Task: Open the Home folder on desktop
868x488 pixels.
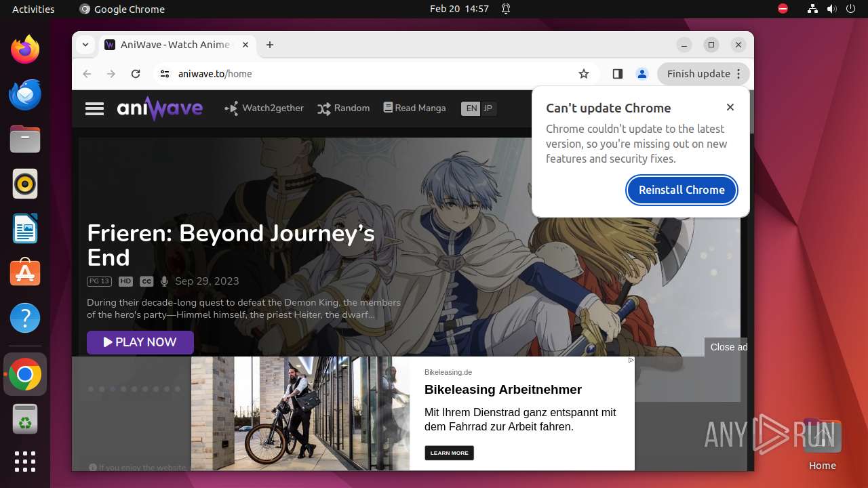Action: [822, 445]
